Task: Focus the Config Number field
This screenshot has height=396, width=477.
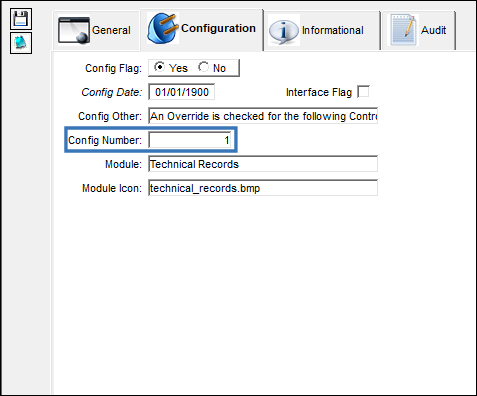Action: click(190, 140)
